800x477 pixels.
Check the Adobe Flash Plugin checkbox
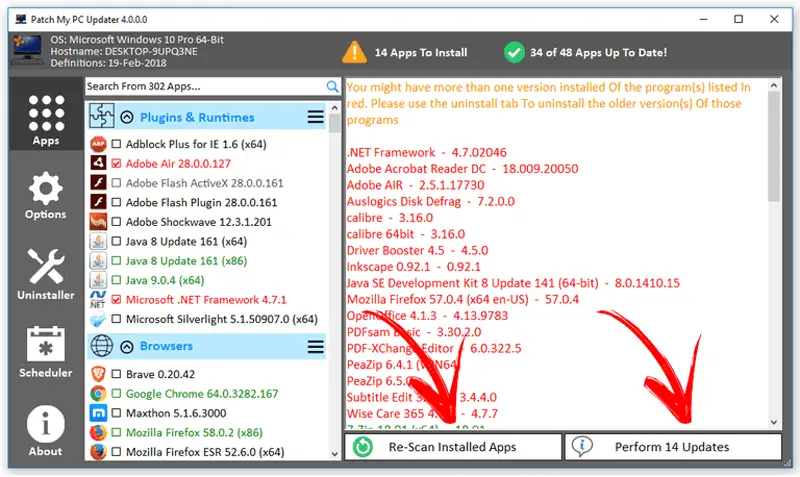(116, 203)
